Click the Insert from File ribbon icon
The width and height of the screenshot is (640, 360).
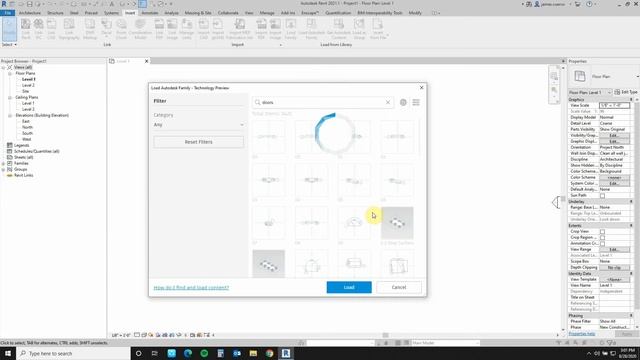(x=378, y=29)
